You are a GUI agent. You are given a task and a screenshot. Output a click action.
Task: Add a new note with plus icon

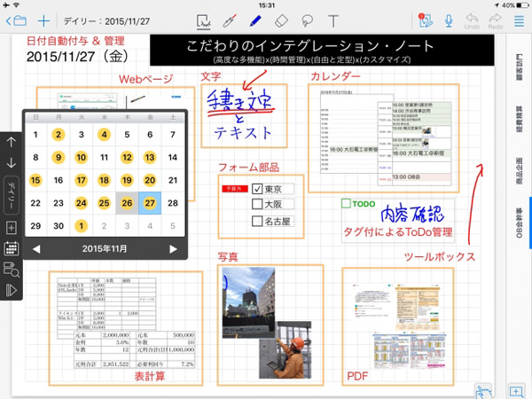coord(43,20)
